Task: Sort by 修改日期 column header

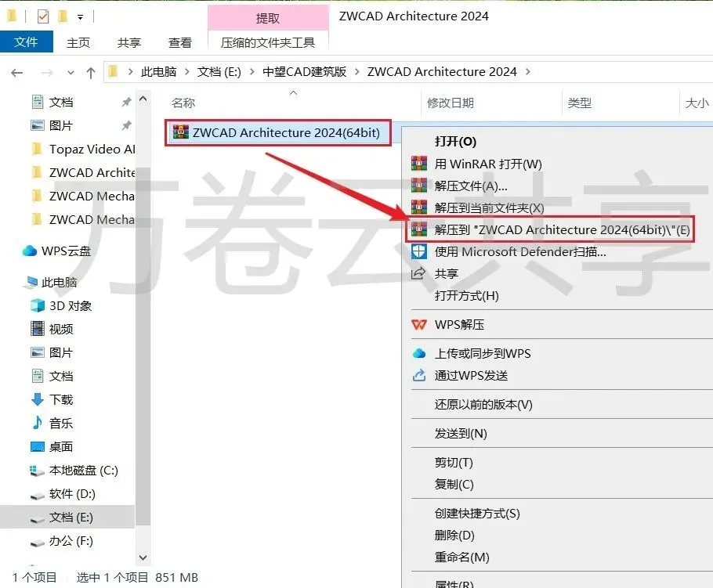Action: [x=451, y=103]
